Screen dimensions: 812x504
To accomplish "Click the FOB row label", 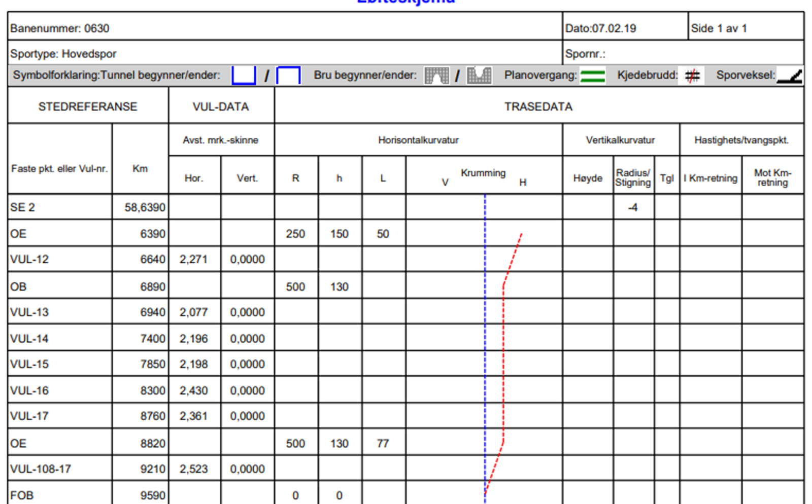I will [x=22, y=495].
